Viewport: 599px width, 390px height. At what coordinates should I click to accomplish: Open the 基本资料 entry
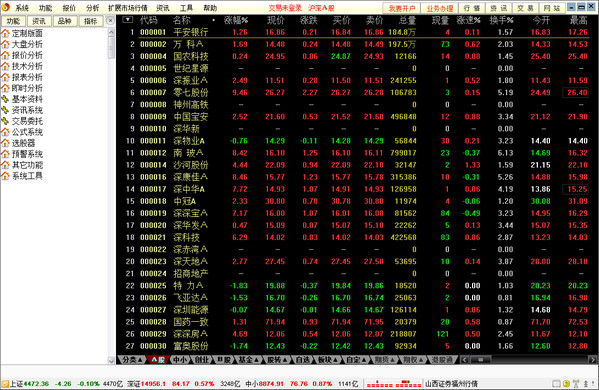22,99
